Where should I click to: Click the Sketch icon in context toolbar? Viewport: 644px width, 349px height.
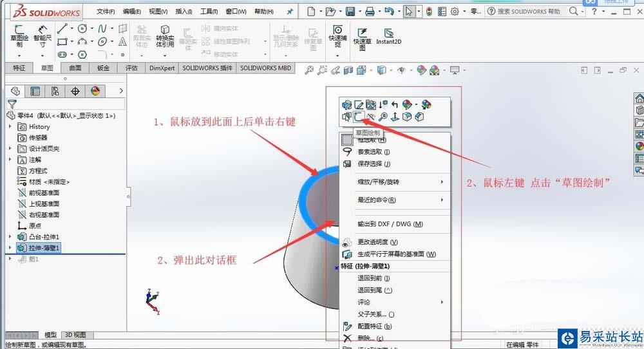point(359,117)
